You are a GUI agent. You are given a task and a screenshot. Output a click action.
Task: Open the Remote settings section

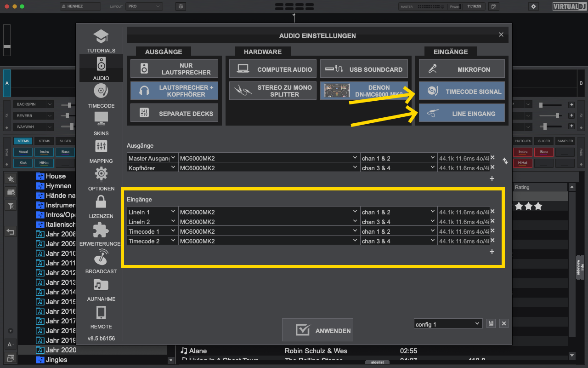(101, 317)
